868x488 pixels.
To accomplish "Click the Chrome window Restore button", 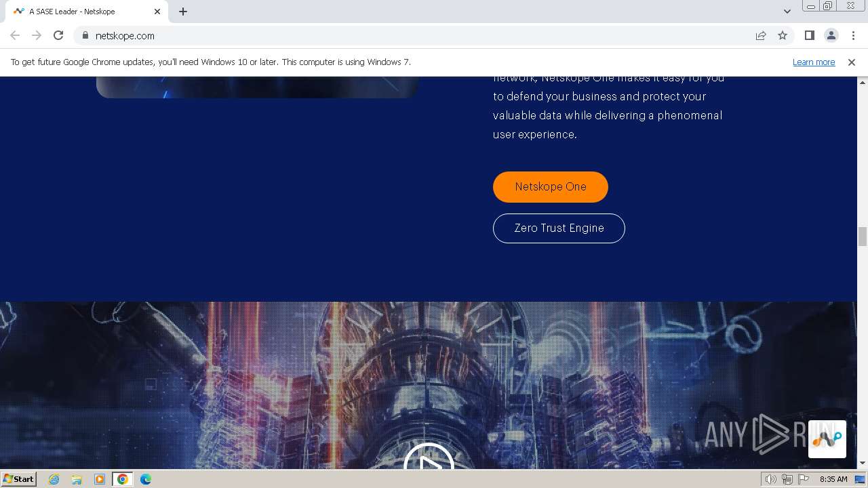I will tap(828, 6).
